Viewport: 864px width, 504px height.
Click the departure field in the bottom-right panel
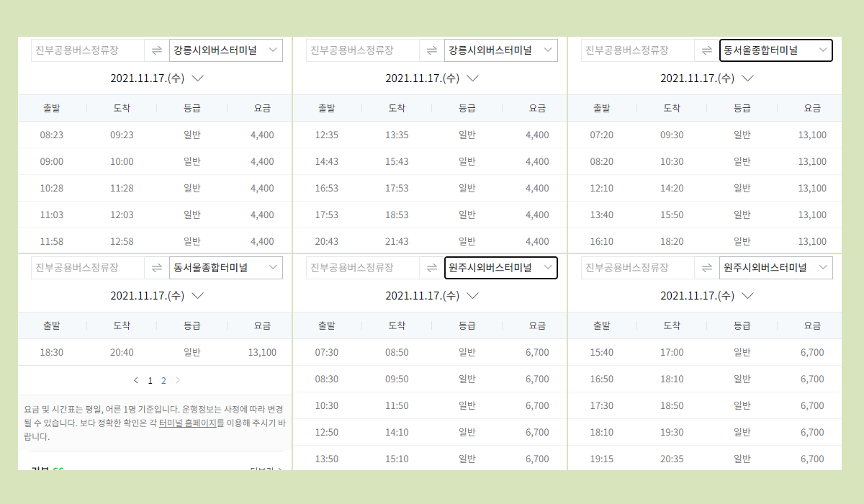[636, 267]
